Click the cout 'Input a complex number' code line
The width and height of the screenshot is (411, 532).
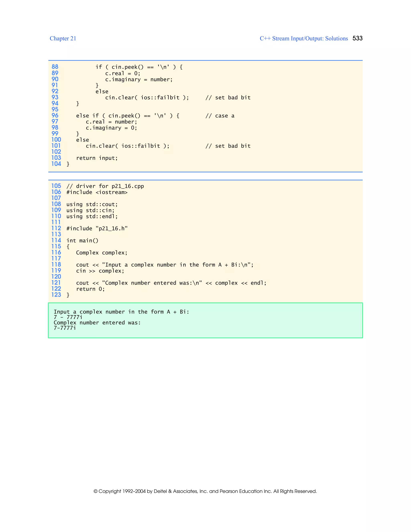point(165,265)
